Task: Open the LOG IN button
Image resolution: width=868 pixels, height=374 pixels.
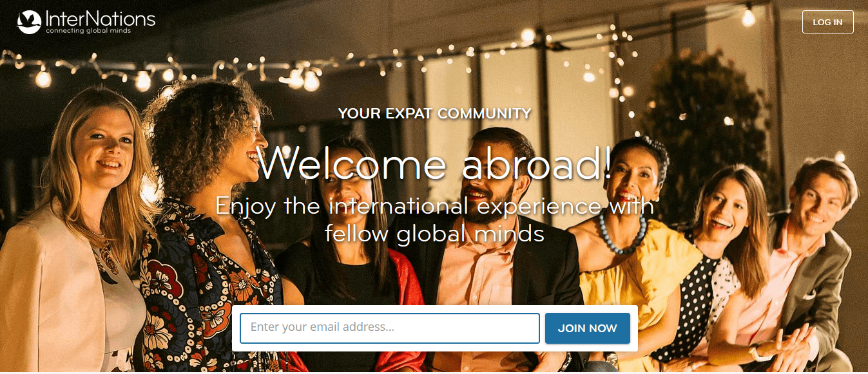Action: point(827,22)
